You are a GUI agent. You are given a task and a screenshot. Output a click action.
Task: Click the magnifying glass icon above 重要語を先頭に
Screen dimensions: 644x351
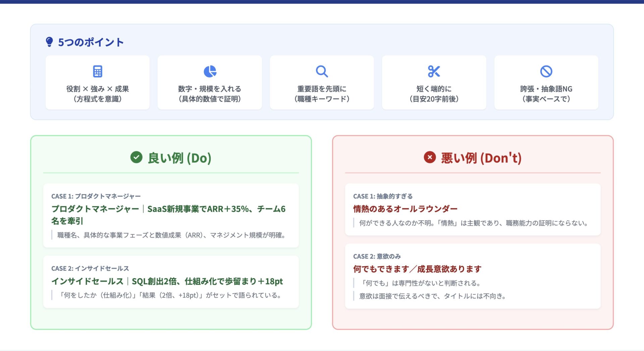click(322, 72)
